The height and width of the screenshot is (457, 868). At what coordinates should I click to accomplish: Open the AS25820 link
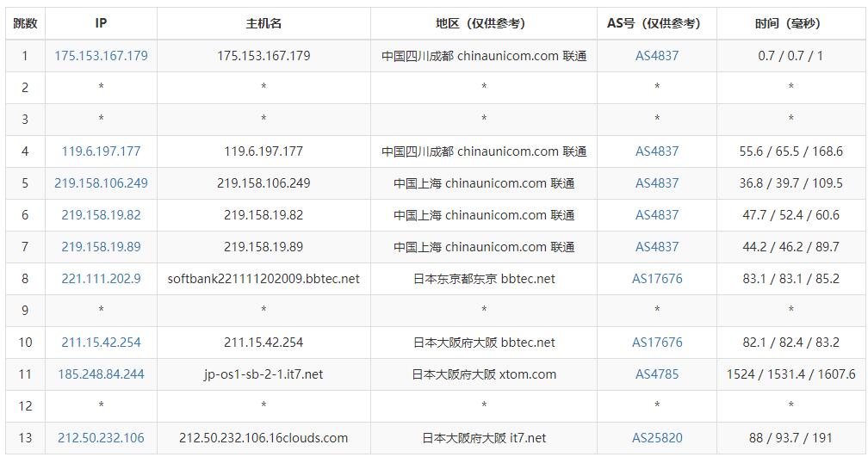(656, 438)
